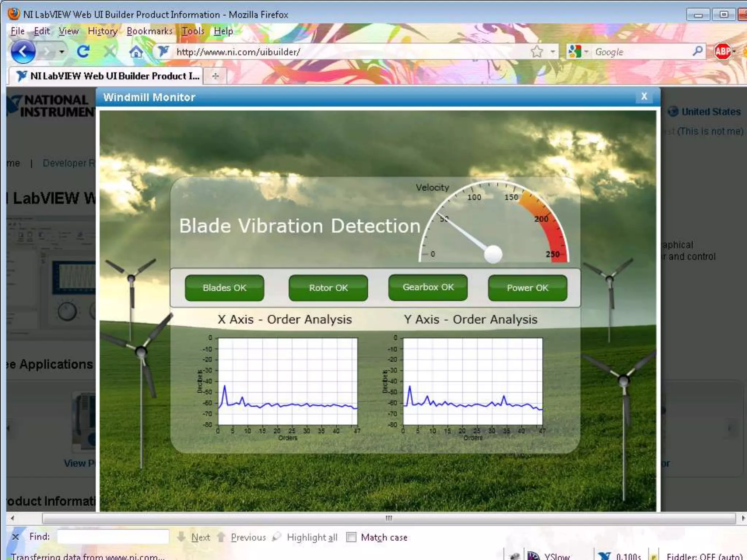Close the find bar with the X icon
Screen dimensions: 747x560
tap(15, 537)
